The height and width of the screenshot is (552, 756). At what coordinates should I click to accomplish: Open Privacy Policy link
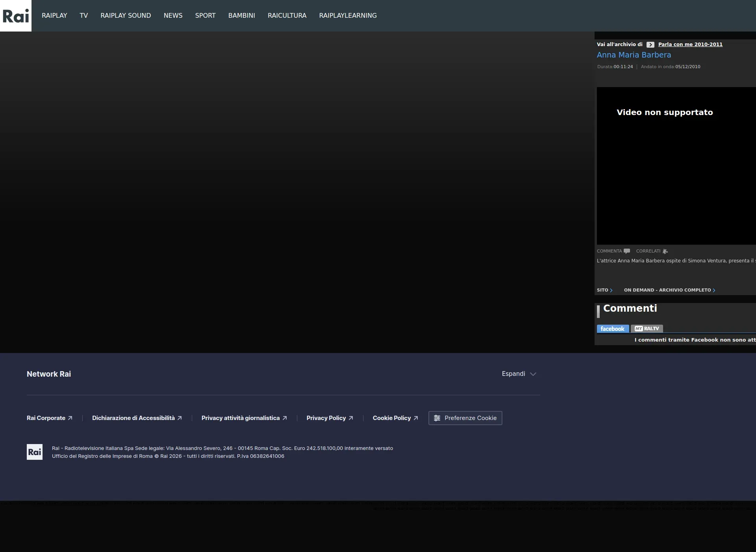[326, 418]
